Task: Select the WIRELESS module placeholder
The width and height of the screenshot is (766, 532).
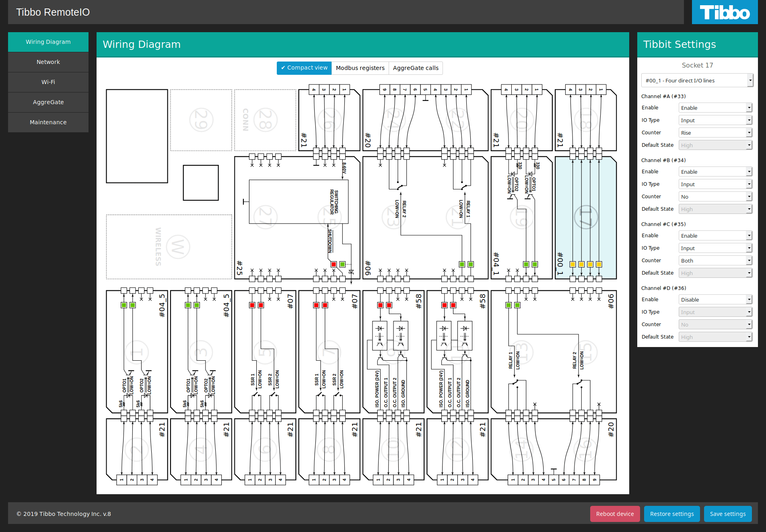Action: [x=169, y=246]
